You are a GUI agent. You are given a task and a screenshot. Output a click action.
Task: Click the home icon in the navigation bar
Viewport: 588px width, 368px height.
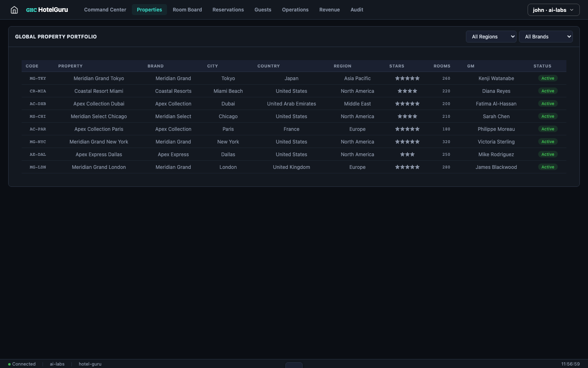(x=14, y=9)
